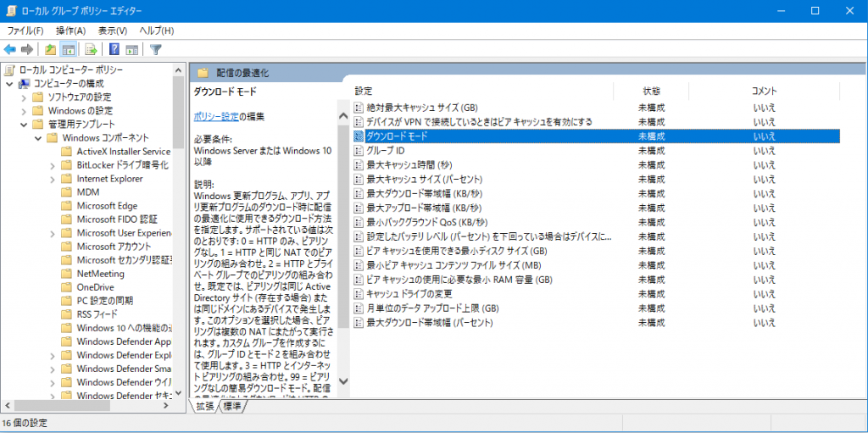Open Help via the blue question-mark icon
868x433 pixels.
pyautogui.click(x=114, y=49)
